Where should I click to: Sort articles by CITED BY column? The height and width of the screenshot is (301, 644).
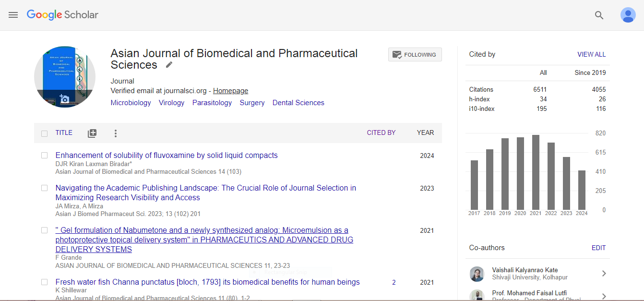tap(381, 133)
